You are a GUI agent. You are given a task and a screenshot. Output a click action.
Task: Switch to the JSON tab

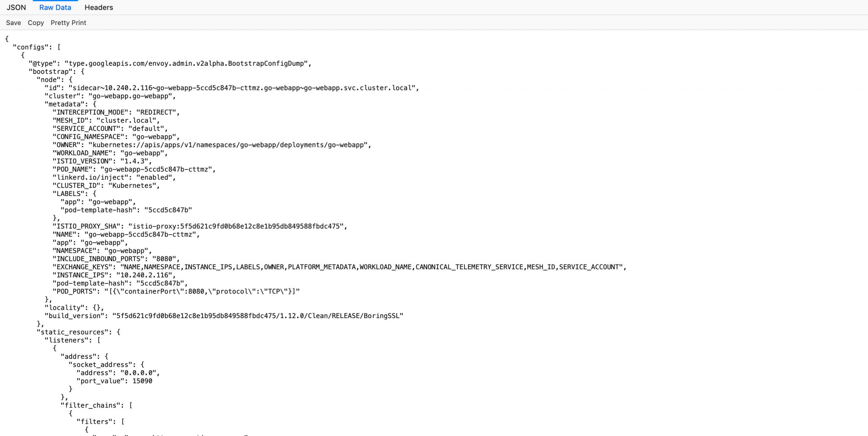tap(16, 7)
